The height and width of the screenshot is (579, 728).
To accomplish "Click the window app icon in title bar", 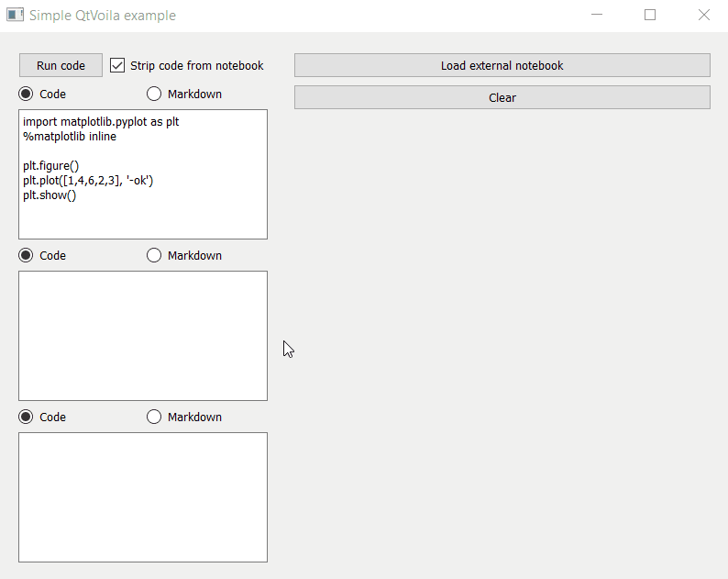I will (15, 15).
